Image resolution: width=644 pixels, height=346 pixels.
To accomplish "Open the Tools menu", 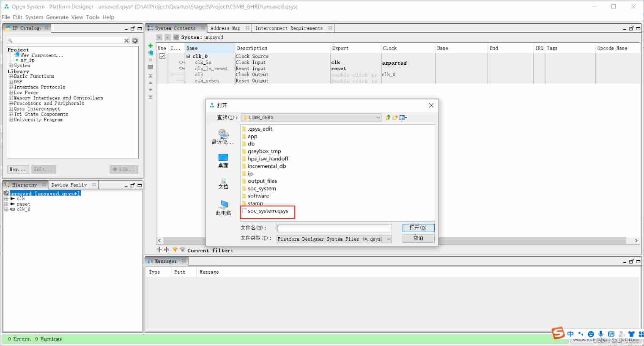I will (x=93, y=17).
